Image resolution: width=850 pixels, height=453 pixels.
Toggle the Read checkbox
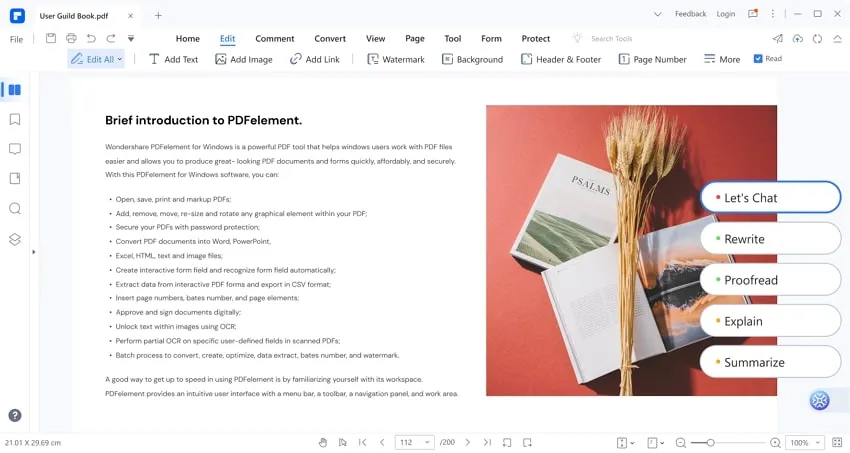pyautogui.click(x=758, y=59)
